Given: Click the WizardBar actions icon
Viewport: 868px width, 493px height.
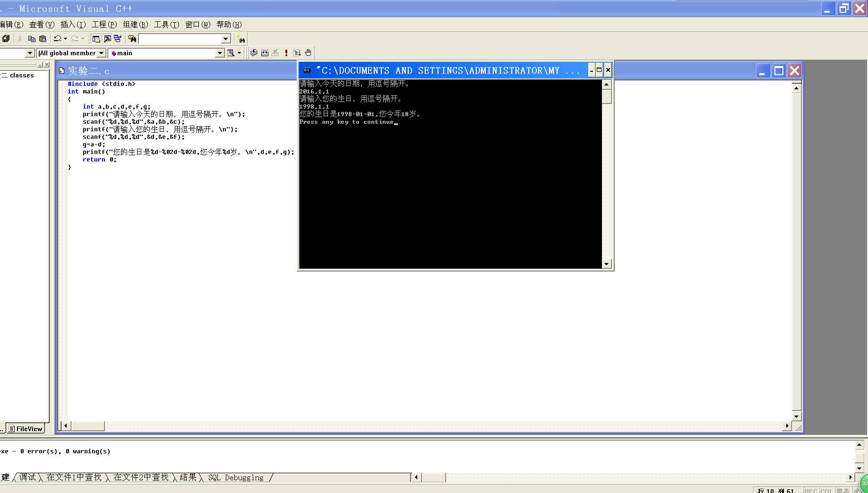Looking at the screenshot, I should (231, 53).
